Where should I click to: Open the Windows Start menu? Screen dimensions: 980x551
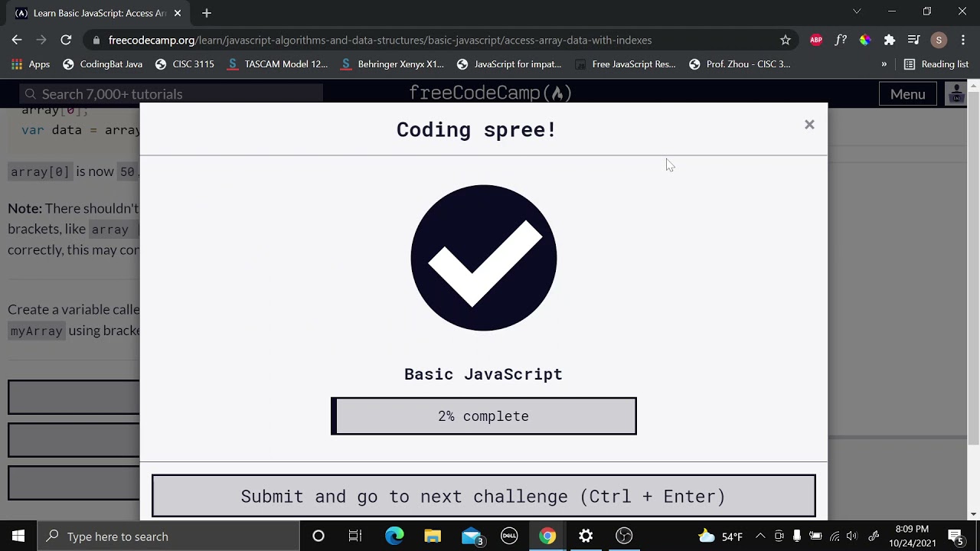pos(18,536)
